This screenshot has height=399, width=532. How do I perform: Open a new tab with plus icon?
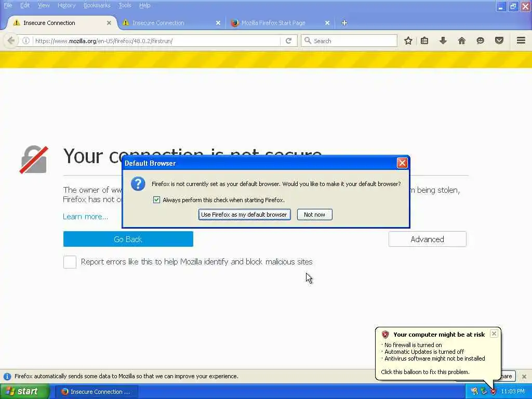pos(344,23)
